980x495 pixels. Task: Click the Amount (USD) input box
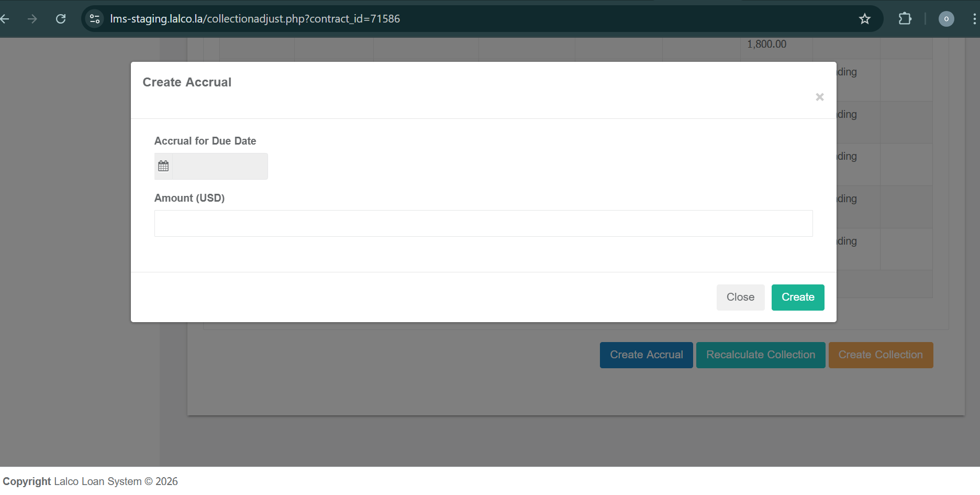[x=483, y=224]
